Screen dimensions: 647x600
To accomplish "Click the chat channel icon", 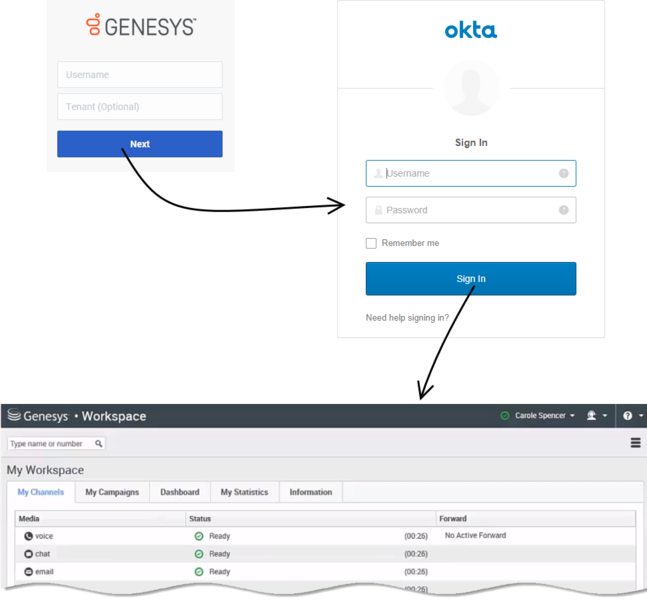I will pos(28,554).
